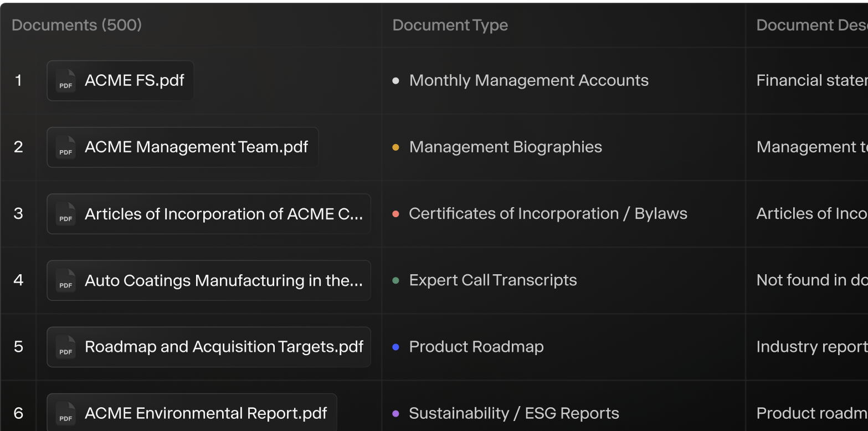Open the ACME FS.pdf document chip
The image size is (868, 431).
134,81
